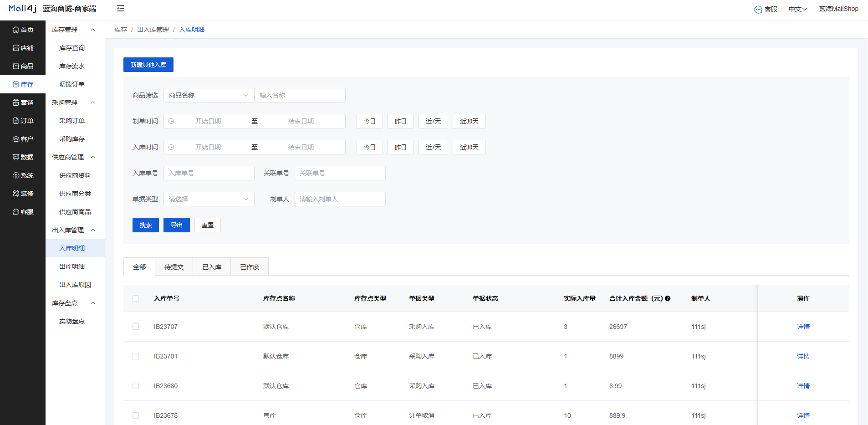Click the 重置 reset button

coord(208,225)
